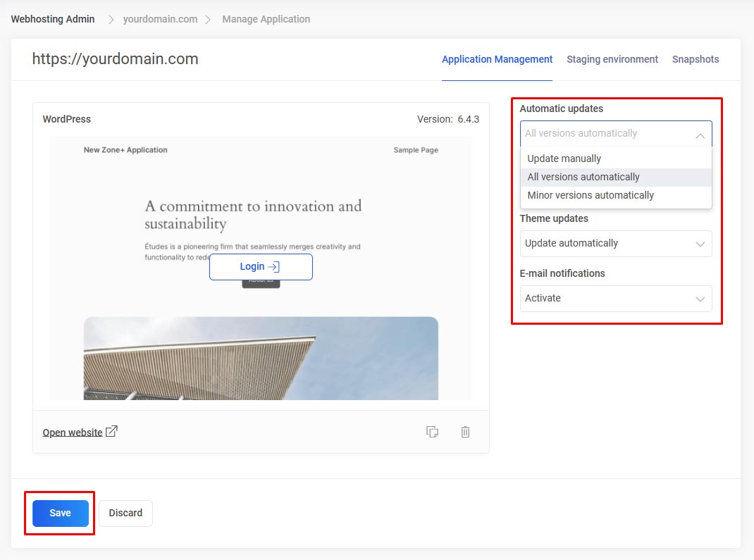Click the Discard button

point(125,513)
